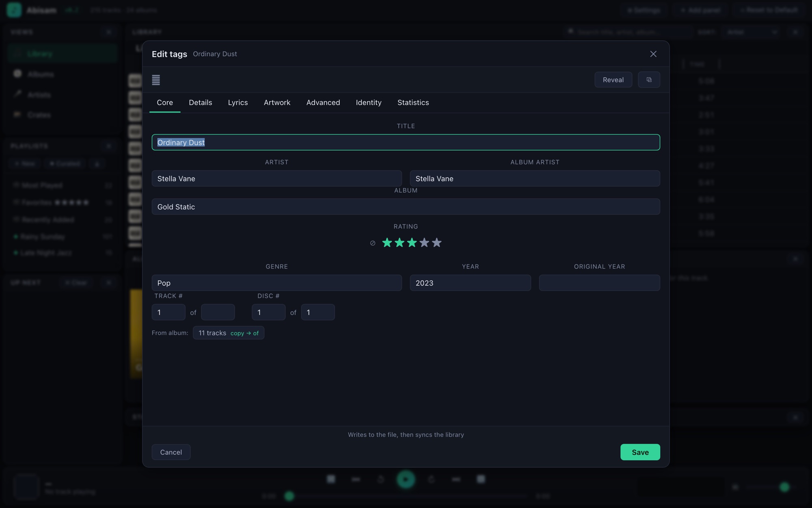812x508 pixels.
Task: Open the Rainy Sunday playlist
Action: tap(62, 237)
